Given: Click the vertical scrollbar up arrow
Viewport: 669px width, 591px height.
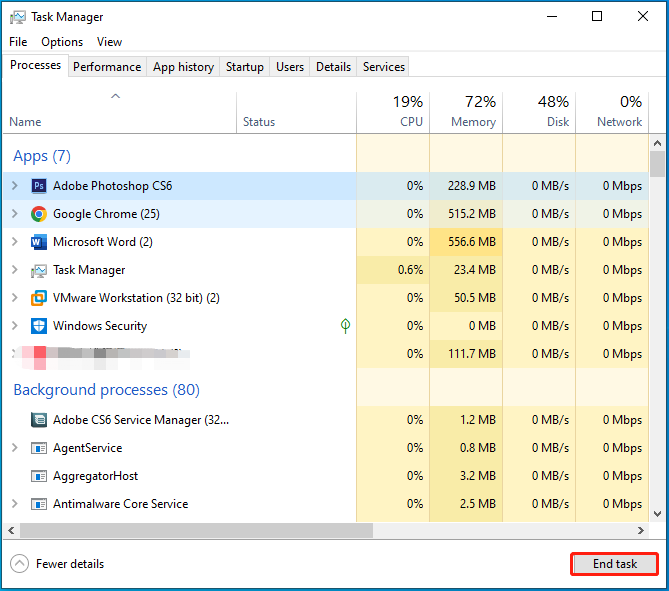Looking at the screenshot, I should click(x=657, y=143).
